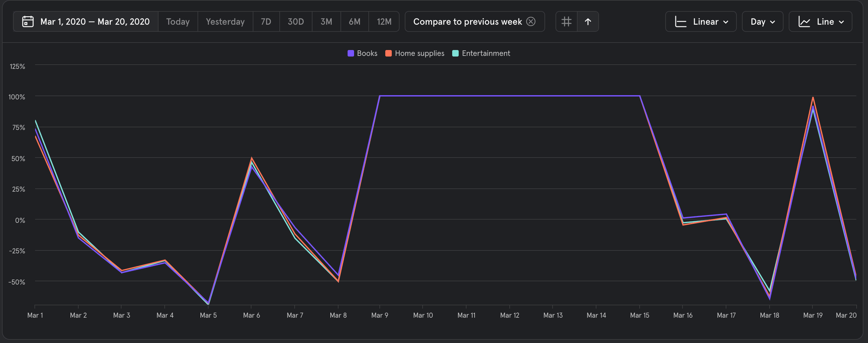Toggle the grid hash icon button
The height and width of the screenshot is (343, 868).
tap(567, 21)
